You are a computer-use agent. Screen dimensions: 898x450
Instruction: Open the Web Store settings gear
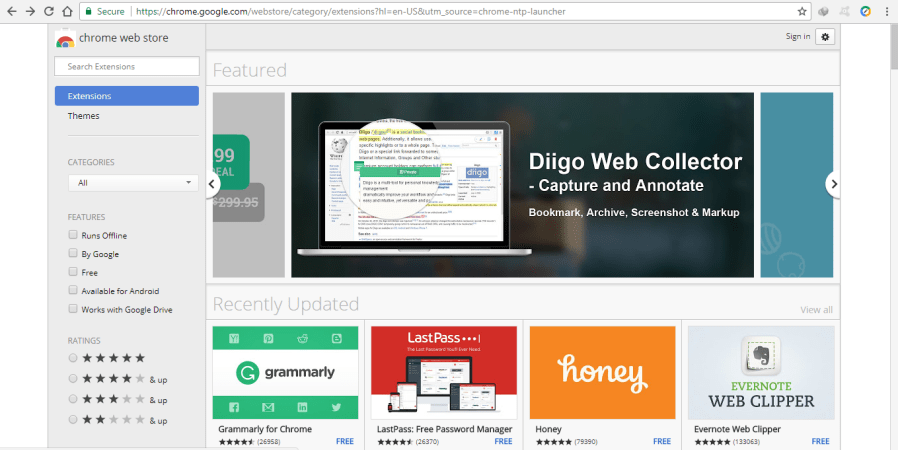825,37
